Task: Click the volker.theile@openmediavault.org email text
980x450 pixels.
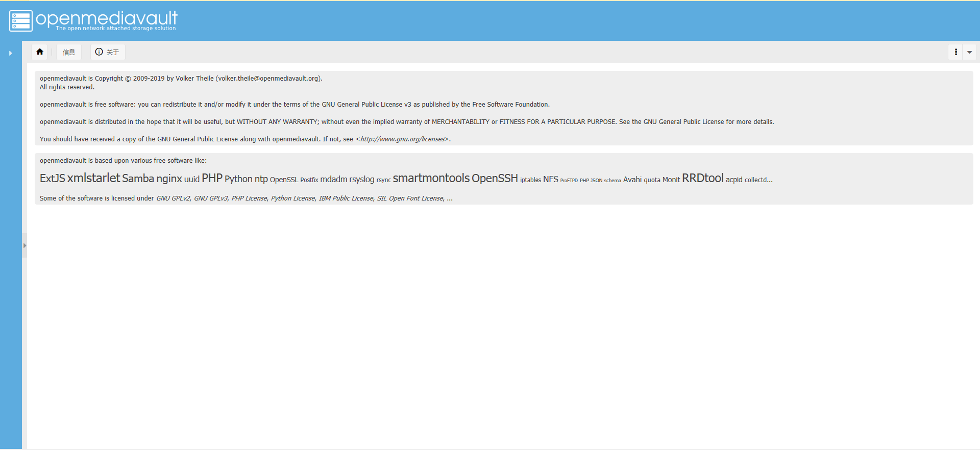Action: click(268, 79)
